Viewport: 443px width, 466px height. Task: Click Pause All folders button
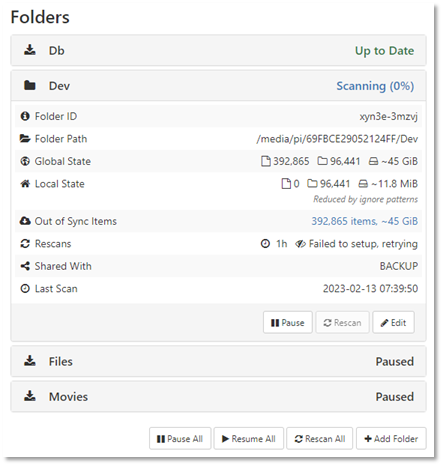[180, 439]
